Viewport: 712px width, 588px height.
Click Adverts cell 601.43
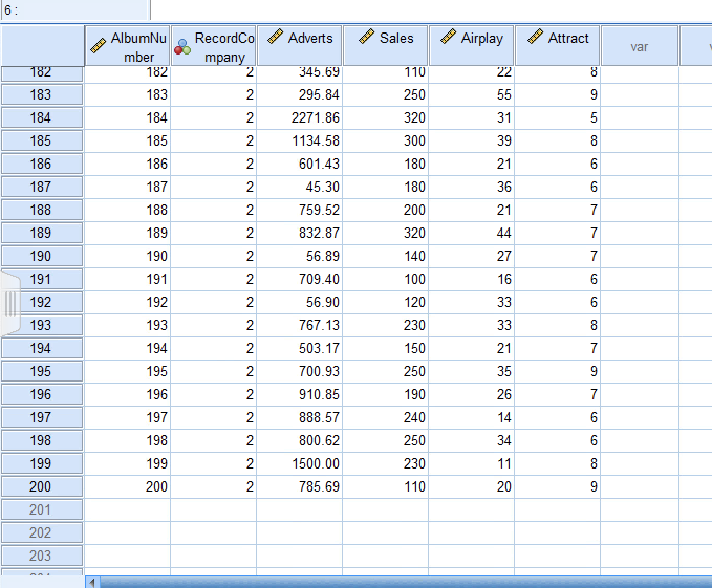coord(299,164)
